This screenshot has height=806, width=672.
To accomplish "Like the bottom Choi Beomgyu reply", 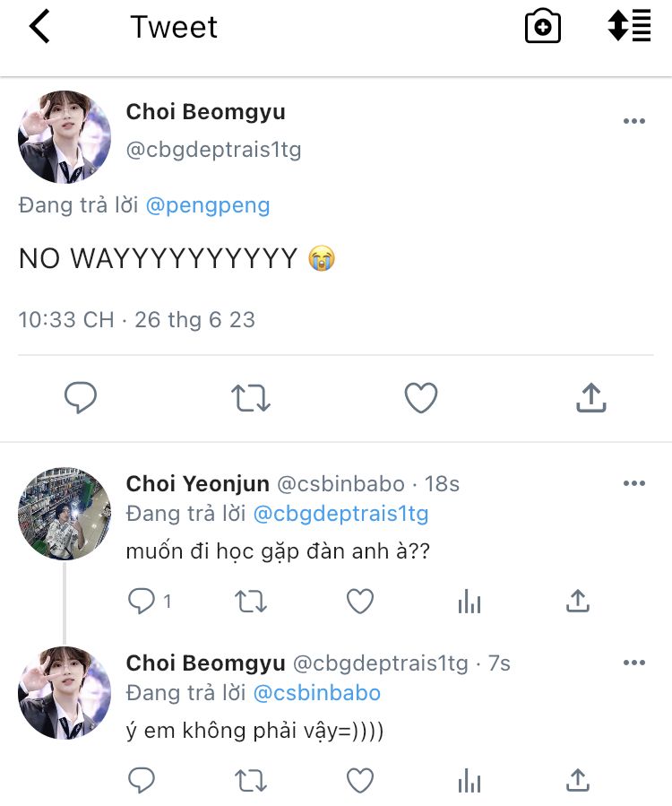I will [x=360, y=780].
